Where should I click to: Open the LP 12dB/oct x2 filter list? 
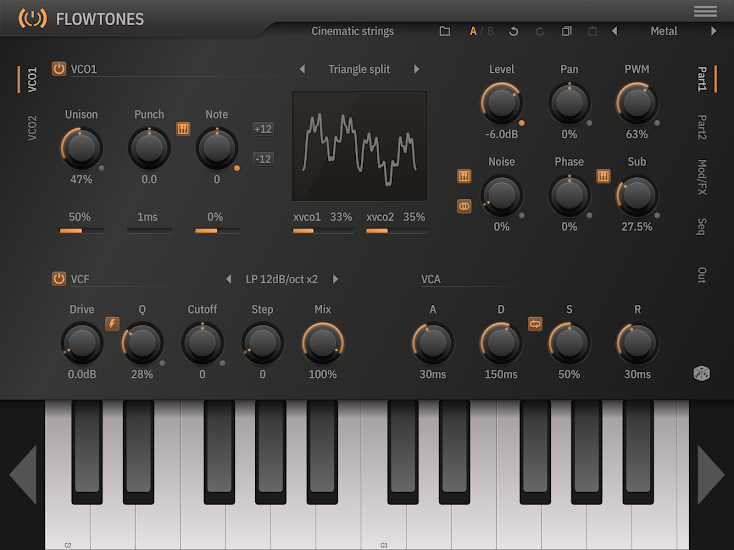pyautogui.click(x=282, y=279)
